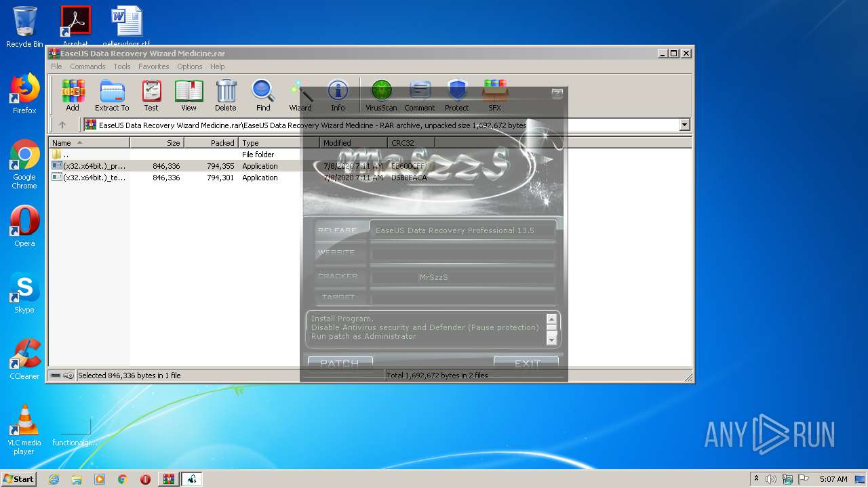The width and height of the screenshot is (868, 488).
Task: Click Windows Explorer taskbar folder icon
Action: tap(77, 479)
